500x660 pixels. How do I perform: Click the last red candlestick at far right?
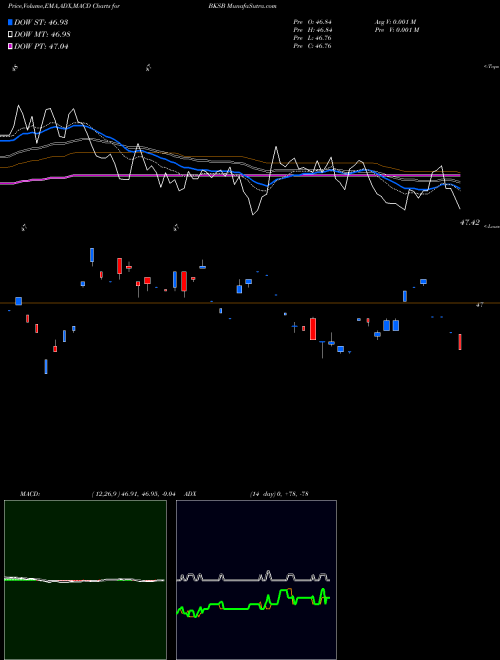coord(460,342)
